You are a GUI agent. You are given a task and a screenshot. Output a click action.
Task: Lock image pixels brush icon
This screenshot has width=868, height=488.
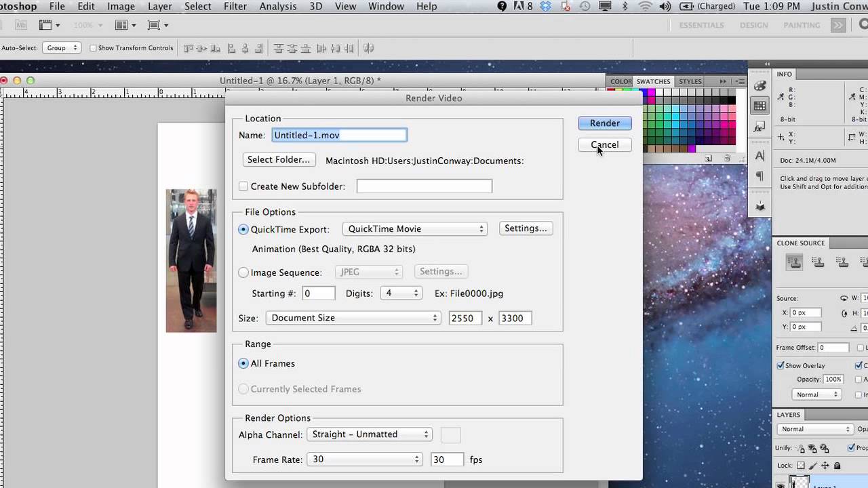[x=813, y=466]
